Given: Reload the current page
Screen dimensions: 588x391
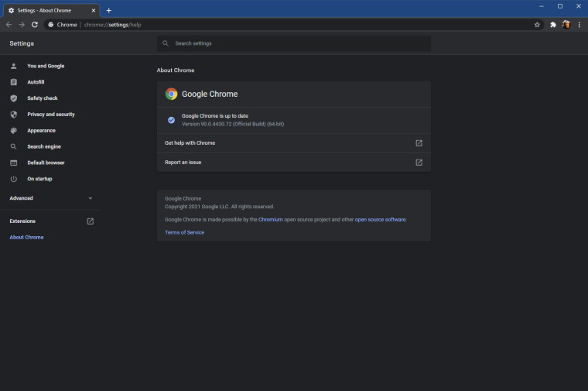Looking at the screenshot, I should point(35,25).
